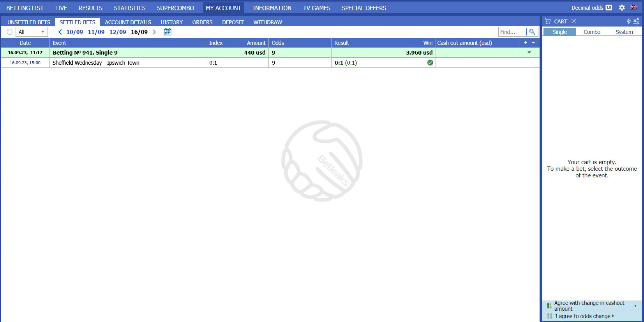The width and height of the screenshot is (644, 322).
Task: Click the CART panel title
Action: [x=561, y=21]
